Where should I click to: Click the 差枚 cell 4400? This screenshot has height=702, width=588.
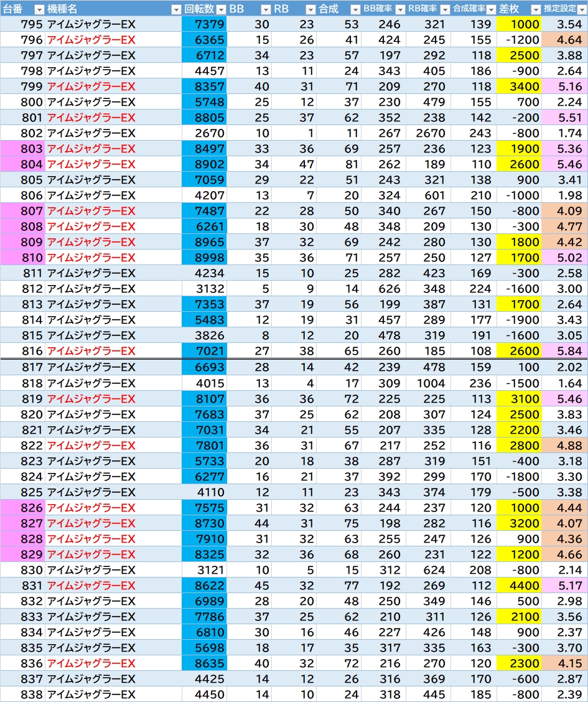519,586
